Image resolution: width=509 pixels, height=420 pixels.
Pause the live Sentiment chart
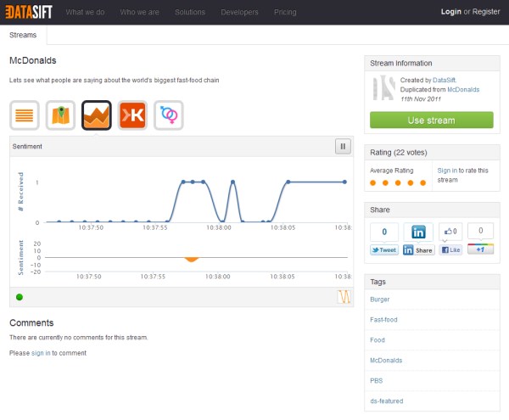(x=343, y=147)
